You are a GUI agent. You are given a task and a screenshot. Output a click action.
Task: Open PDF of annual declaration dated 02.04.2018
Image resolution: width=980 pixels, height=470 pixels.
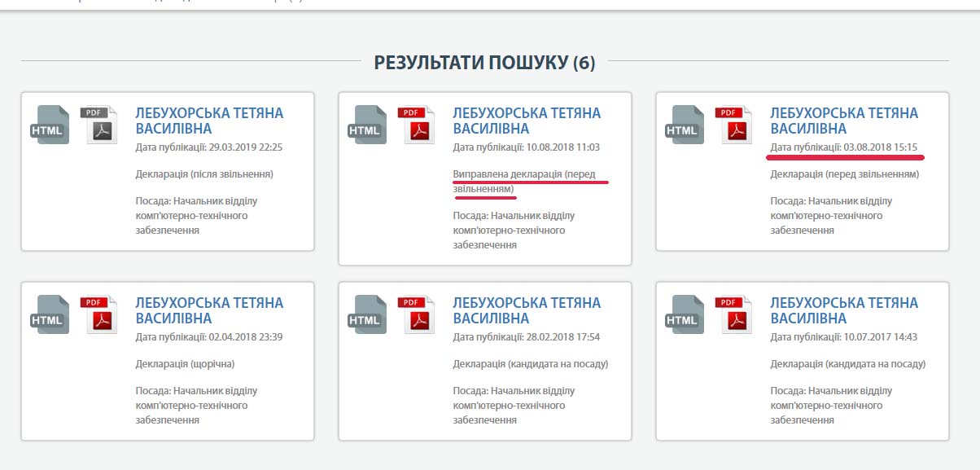[x=99, y=314]
